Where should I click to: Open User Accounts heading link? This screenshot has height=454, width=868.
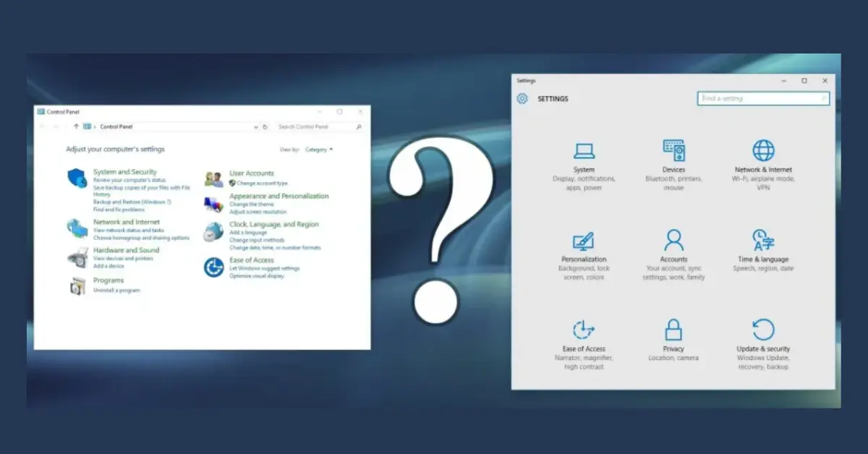(x=252, y=174)
